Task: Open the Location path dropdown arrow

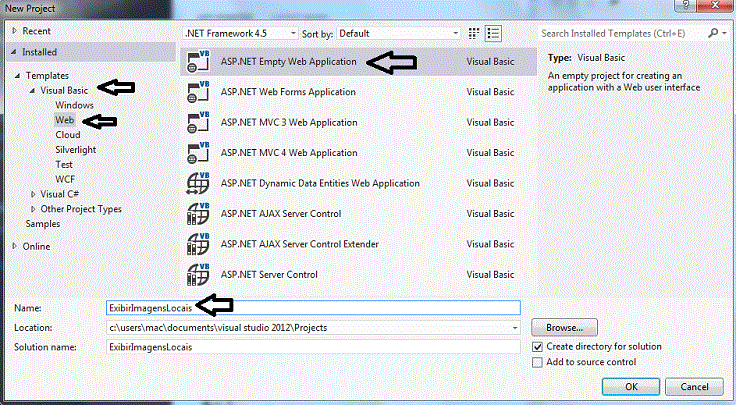Action: [x=515, y=328]
